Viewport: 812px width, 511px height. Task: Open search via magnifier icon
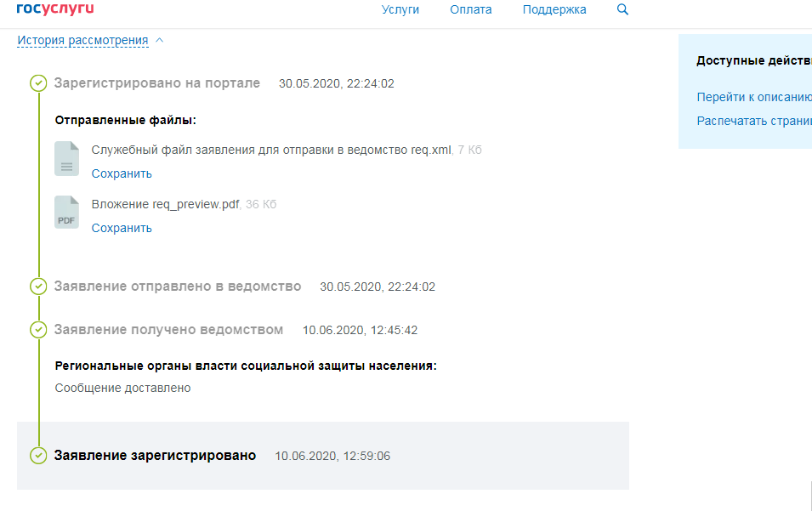(622, 9)
